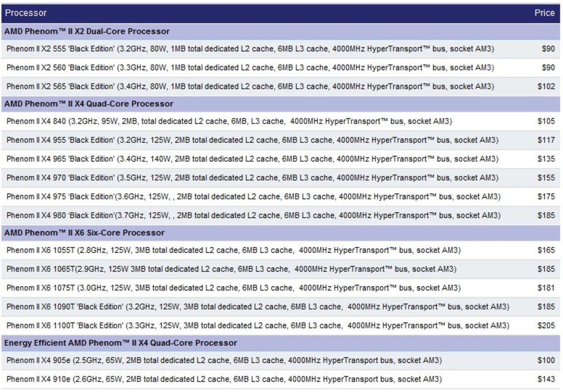Viewport: 563px width, 392px height.
Task: Select the AMD Phenom II X2 Dual-Core section header
Action: (x=87, y=32)
